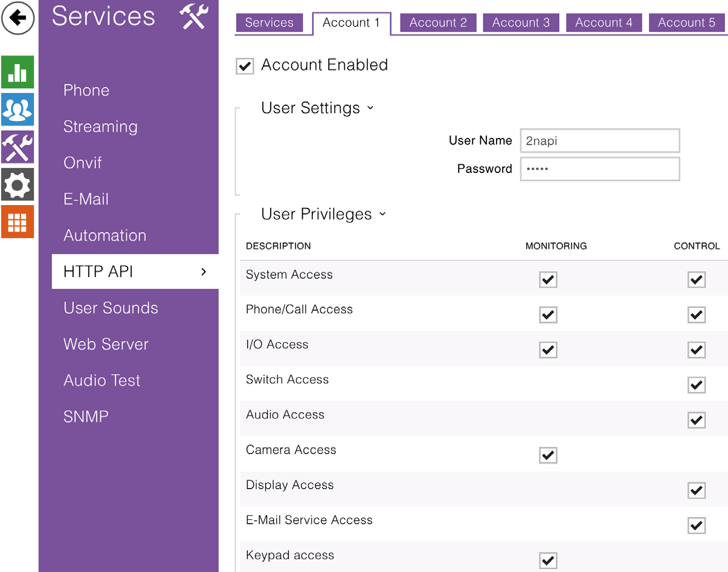Go to the Web Server page

tap(106, 344)
